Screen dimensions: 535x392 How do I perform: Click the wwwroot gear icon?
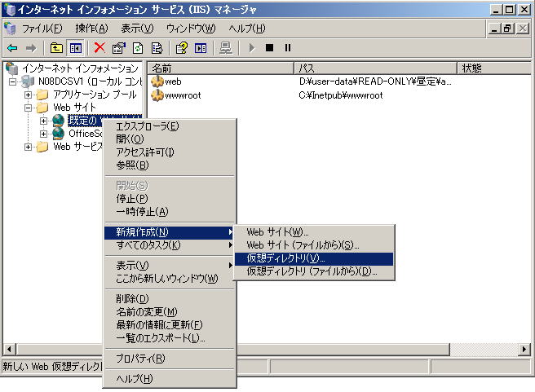(x=157, y=95)
